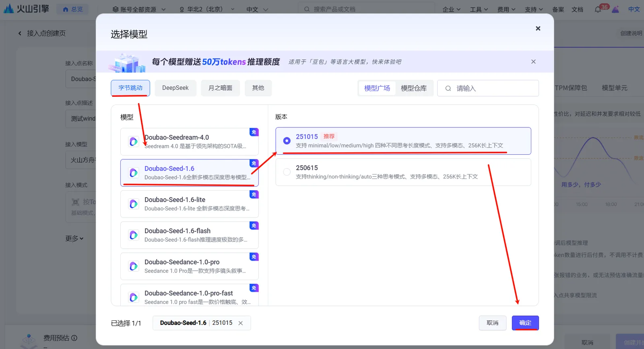The image size is (644, 349).
Task: Select the 字节跳动 provider tab
Action: (x=130, y=88)
